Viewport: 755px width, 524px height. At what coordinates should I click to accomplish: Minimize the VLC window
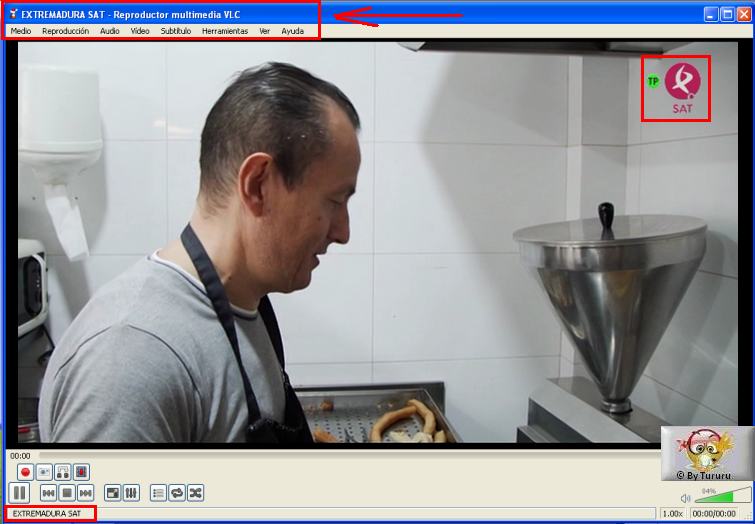tap(711, 14)
